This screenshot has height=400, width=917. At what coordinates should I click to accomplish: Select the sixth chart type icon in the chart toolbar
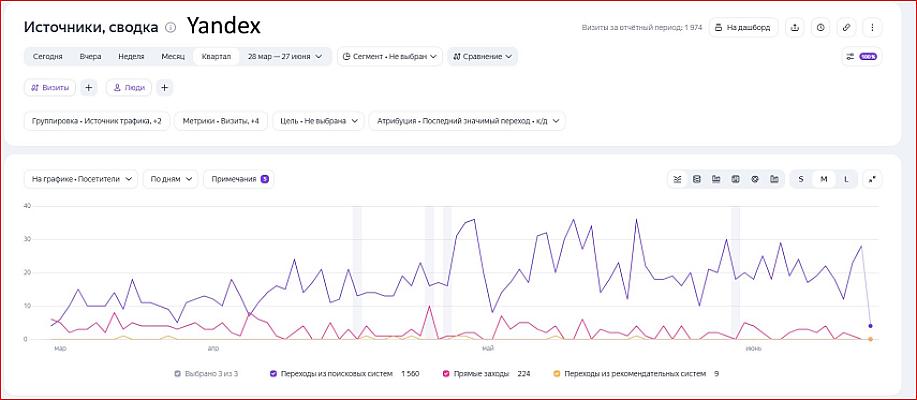(x=774, y=179)
